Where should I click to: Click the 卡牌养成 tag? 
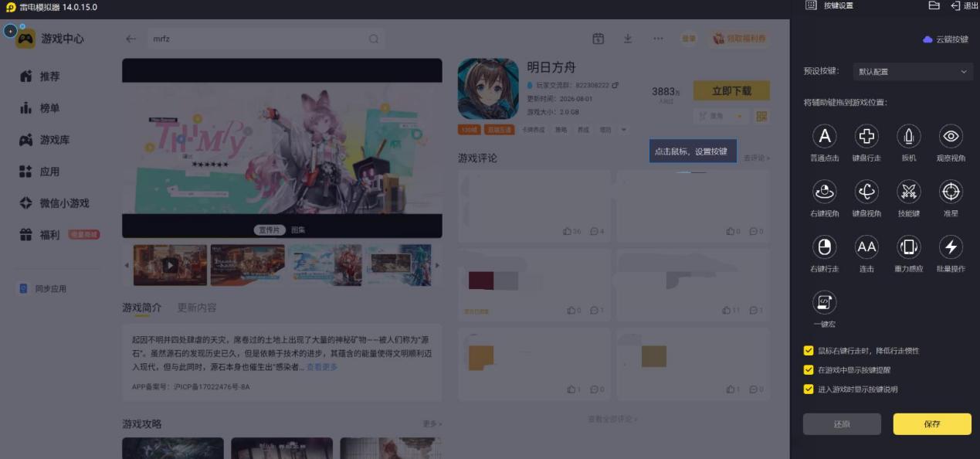click(533, 130)
